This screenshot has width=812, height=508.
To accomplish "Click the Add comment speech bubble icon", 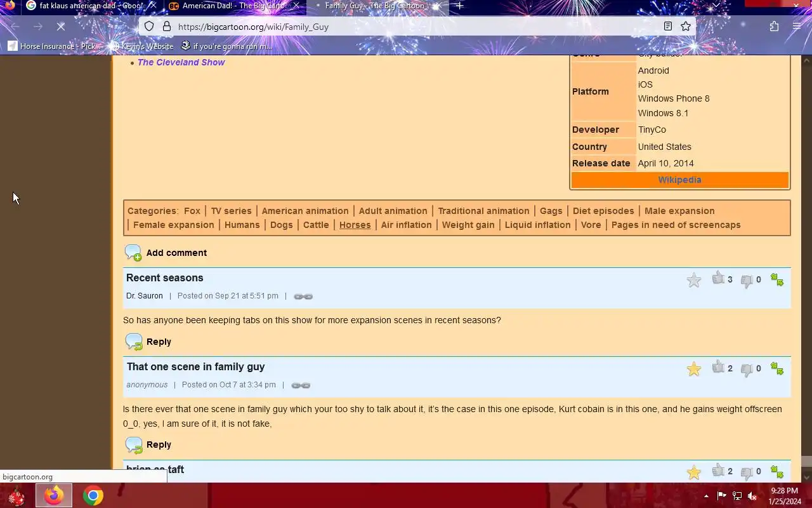I will coord(133,253).
